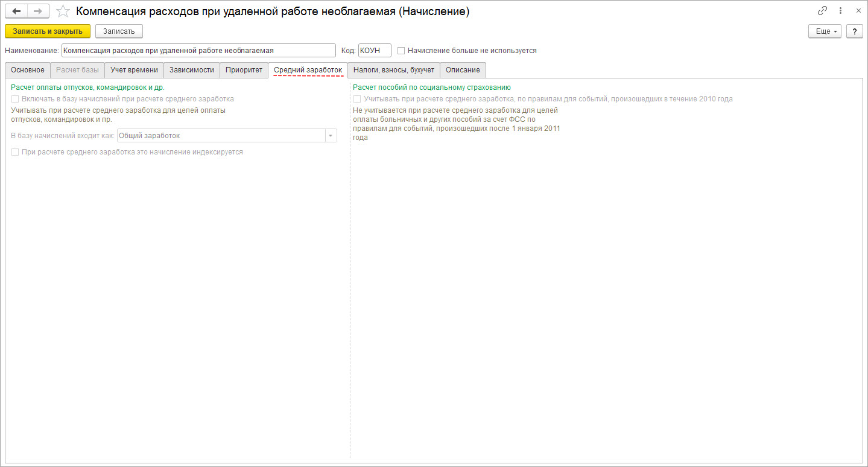Go back with the left arrow button
868x467 pixels.
click(x=16, y=11)
